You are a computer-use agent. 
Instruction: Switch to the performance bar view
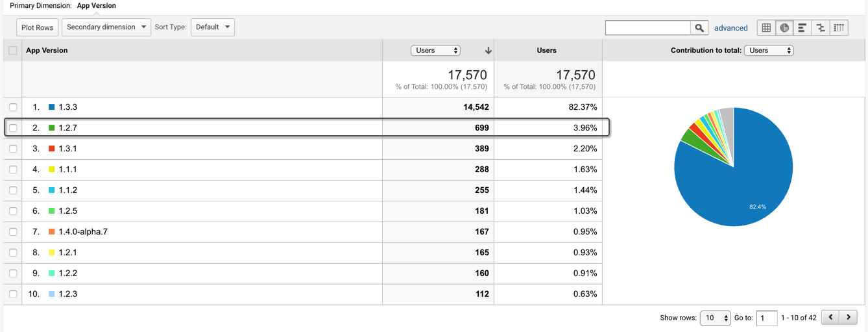coord(802,28)
